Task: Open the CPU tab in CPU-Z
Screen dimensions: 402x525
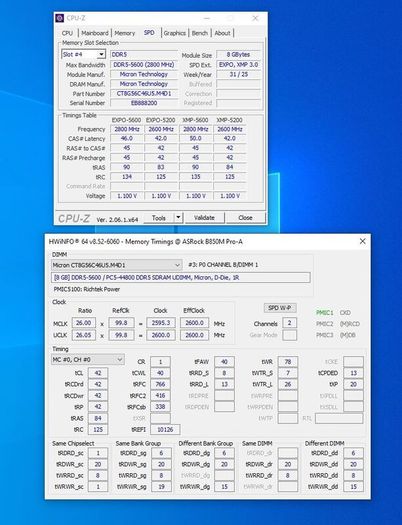Action: click(67, 33)
